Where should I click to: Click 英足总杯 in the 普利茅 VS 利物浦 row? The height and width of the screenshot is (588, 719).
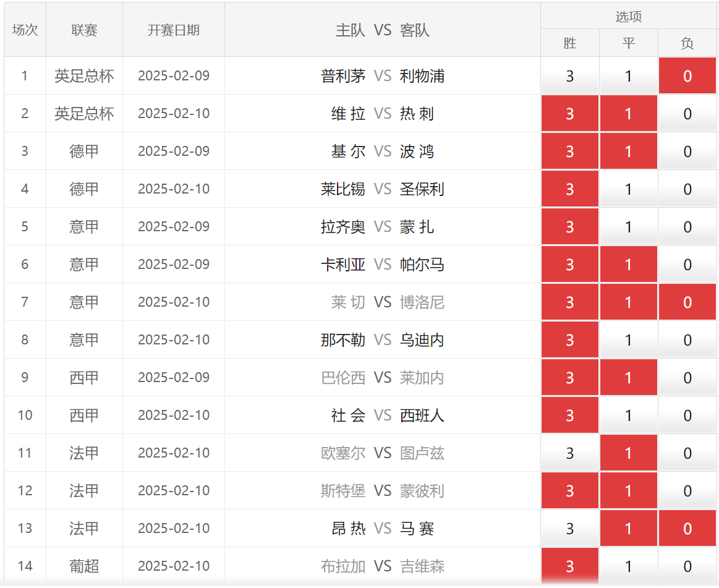(x=84, y=75)
